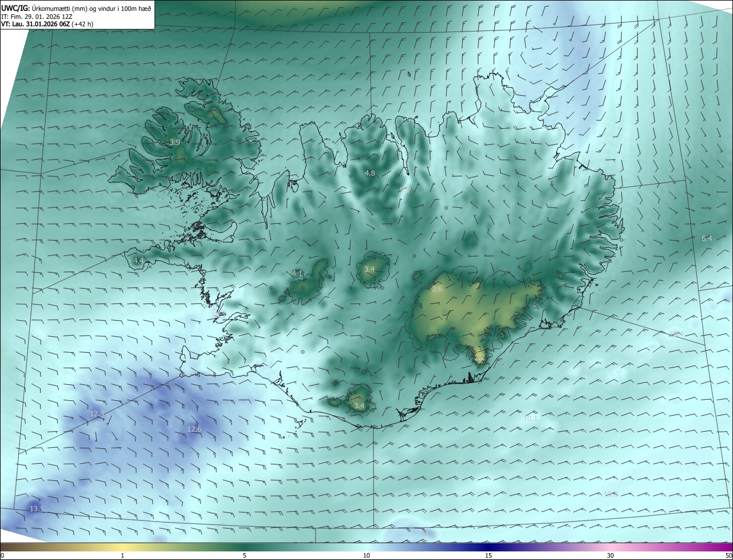Click the 2.6 value on the large glacier
Screen dimensions: 733x560
pyautogui.click(x=437, y=289)
